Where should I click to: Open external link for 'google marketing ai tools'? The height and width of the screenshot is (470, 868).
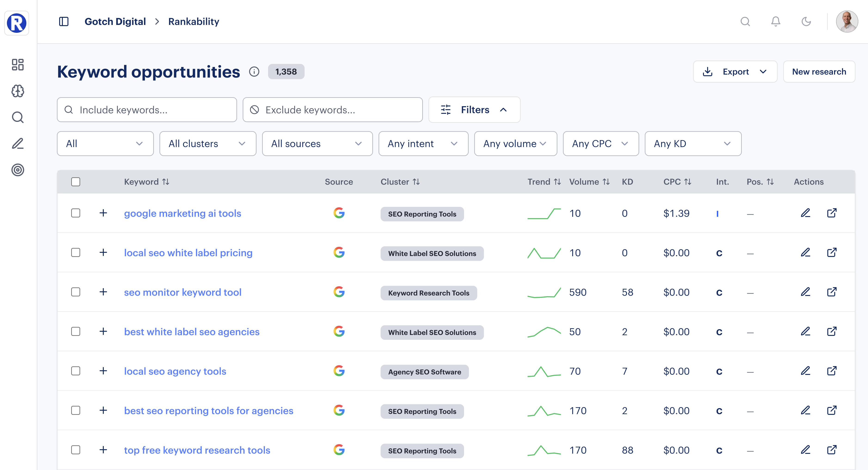(x=832, y=213)
